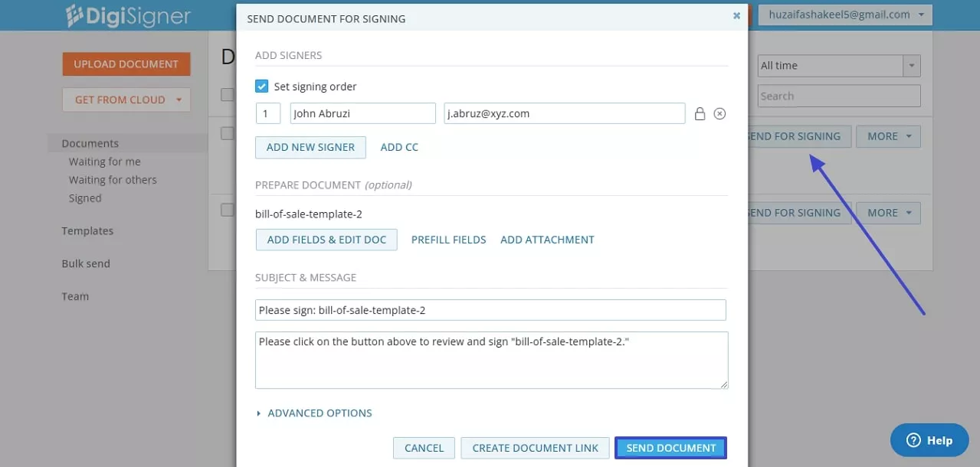This screenshot has height=467, width=980.
Task: Select Waiting for others in sidebar
Action: [x=113, y=180]
